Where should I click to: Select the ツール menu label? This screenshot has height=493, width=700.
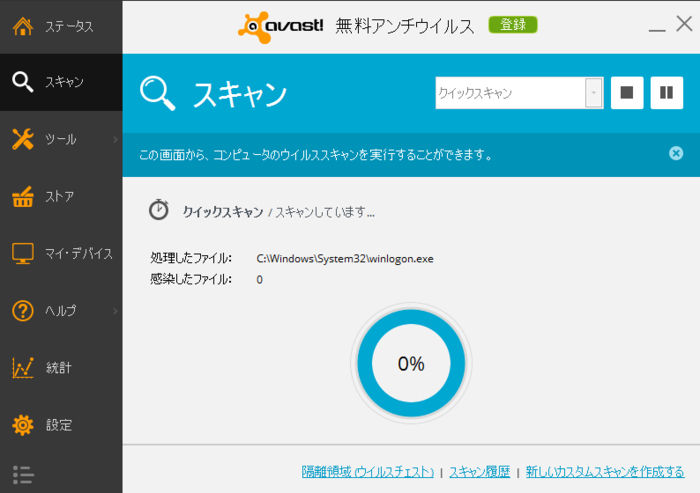[x=61, y=139]
